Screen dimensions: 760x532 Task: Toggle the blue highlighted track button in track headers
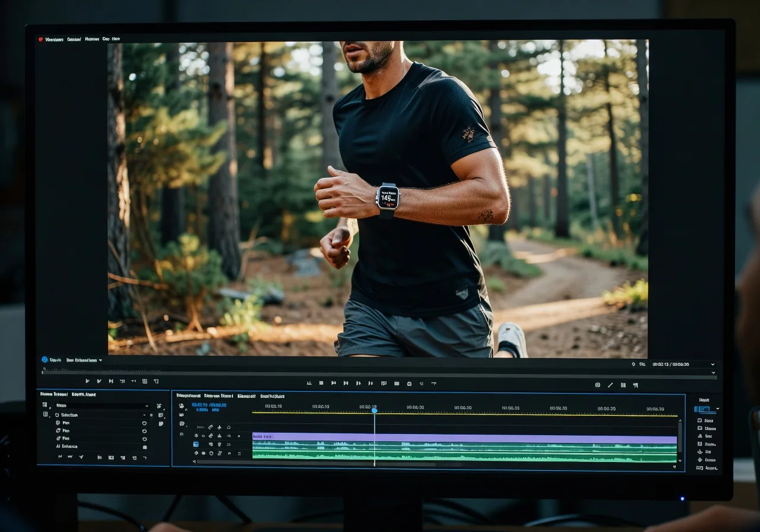point(196,444)
